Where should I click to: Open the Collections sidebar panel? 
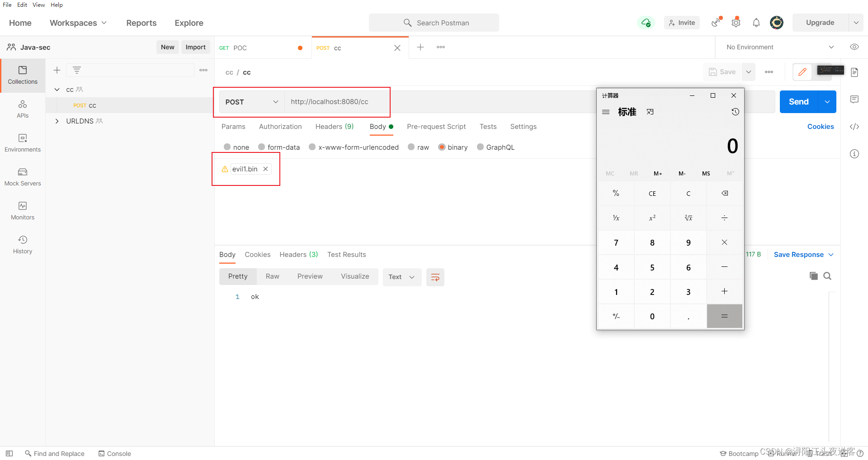[23, 76]
